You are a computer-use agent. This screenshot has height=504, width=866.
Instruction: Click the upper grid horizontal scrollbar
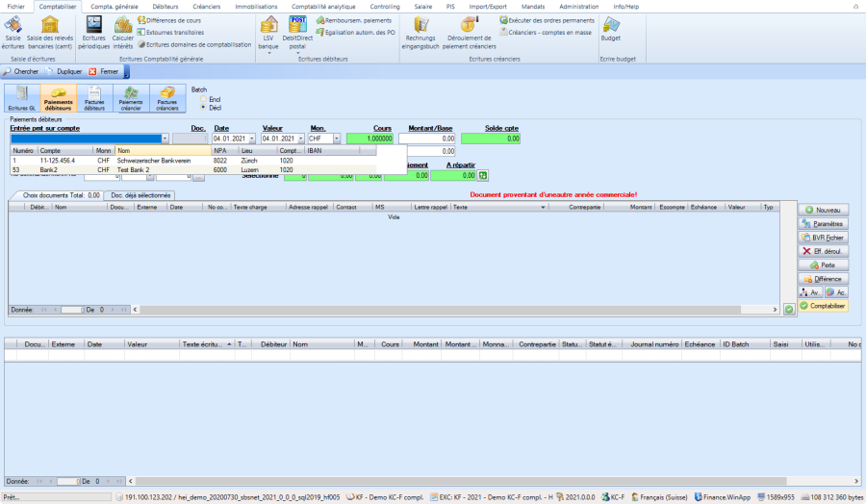click(x=452, y=310)
